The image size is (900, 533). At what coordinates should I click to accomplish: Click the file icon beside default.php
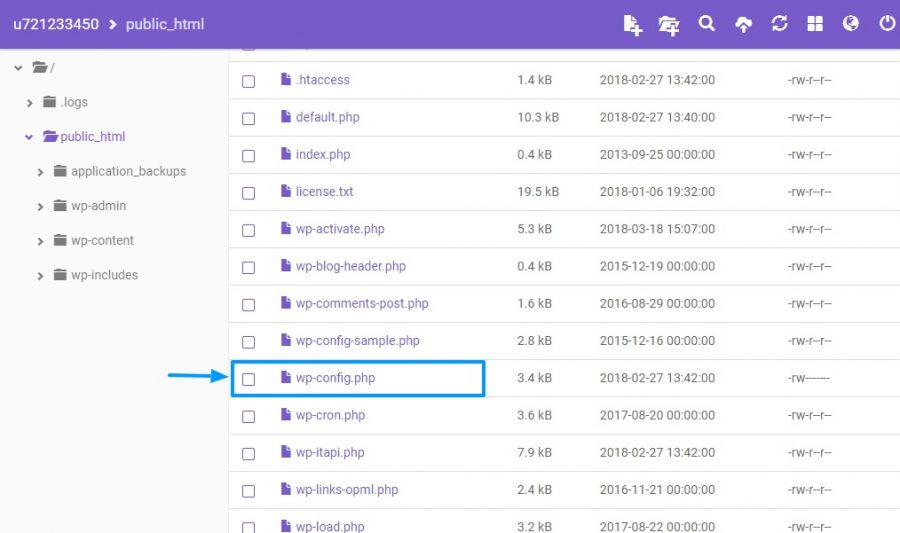pos(286,116)
